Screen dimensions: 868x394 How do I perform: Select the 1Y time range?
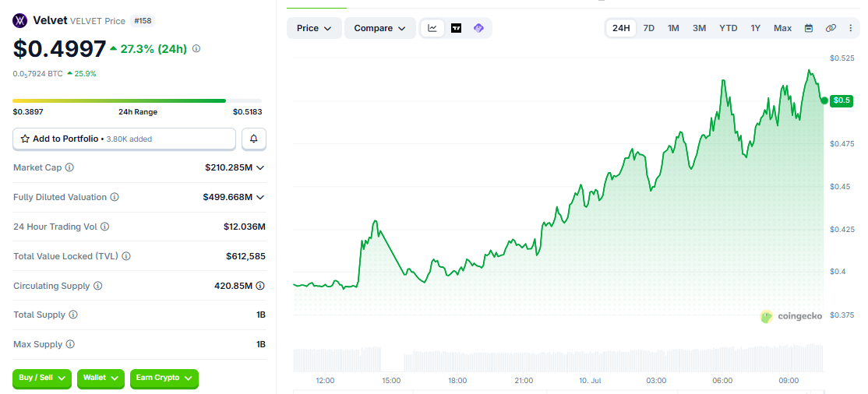(756, 28)
